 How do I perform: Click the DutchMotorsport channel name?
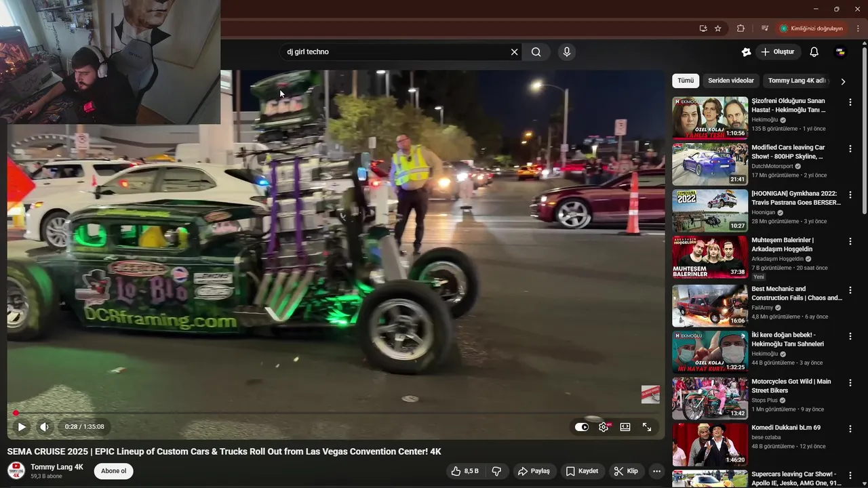pos(772,166)
